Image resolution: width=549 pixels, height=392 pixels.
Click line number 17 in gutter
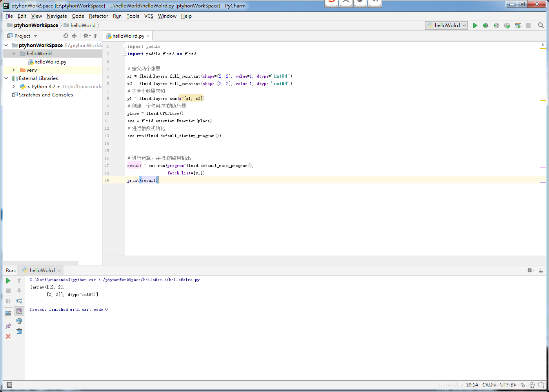click(107, 166)
